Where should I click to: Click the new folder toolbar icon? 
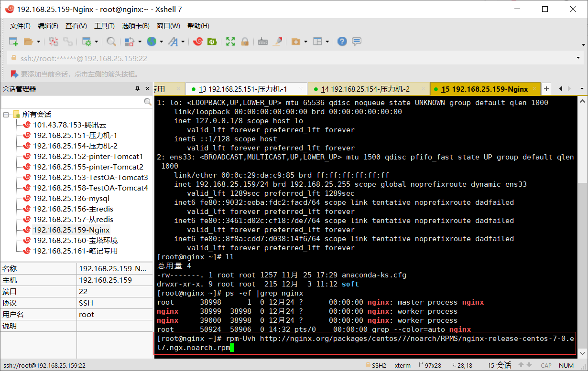pyautogui.click(x=295, y=42)
